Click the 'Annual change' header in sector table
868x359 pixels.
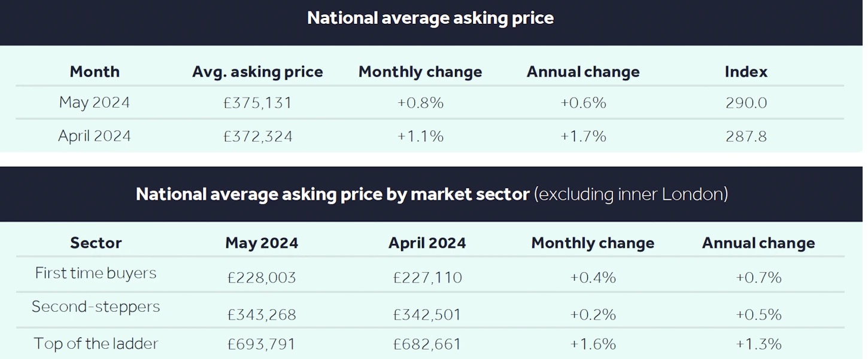(758, 243)
